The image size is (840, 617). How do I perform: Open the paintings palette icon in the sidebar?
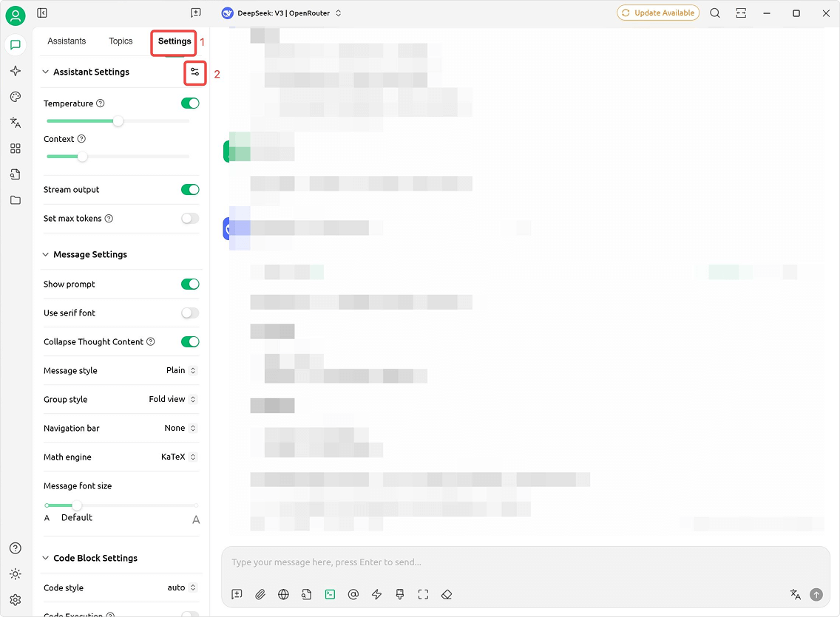[16, 96]
